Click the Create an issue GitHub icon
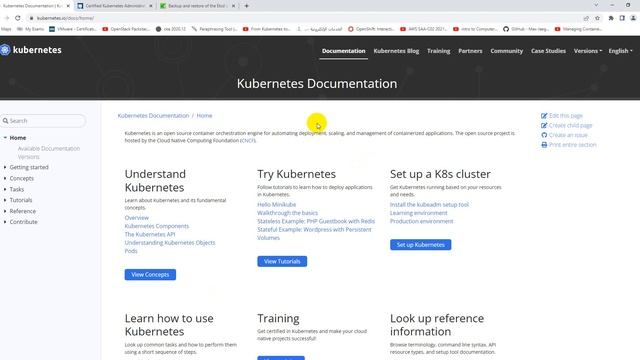 544,135
